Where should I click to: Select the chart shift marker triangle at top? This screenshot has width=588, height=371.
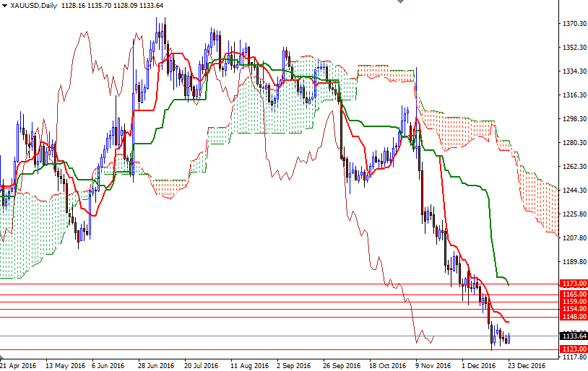(x=400, y=1)
